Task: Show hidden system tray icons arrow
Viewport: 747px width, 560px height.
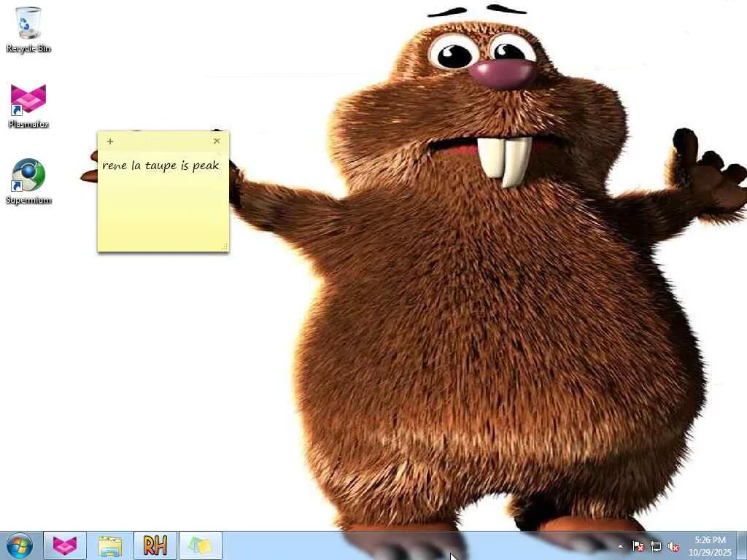Action: [620, 547]
